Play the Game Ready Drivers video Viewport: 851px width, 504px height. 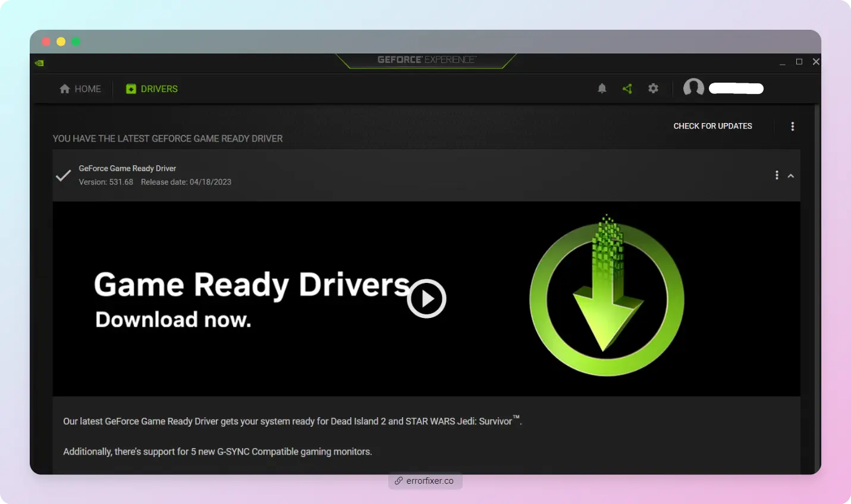coord(426,298)
